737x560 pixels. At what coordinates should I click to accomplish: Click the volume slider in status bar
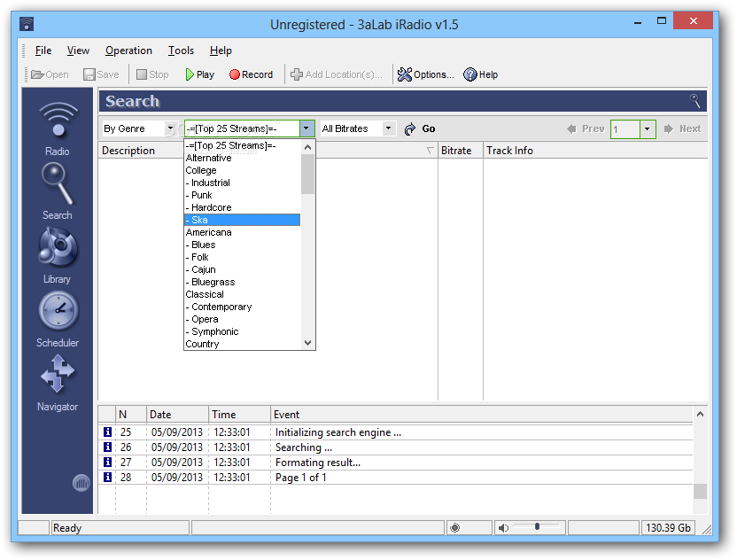tap(536, 526)
